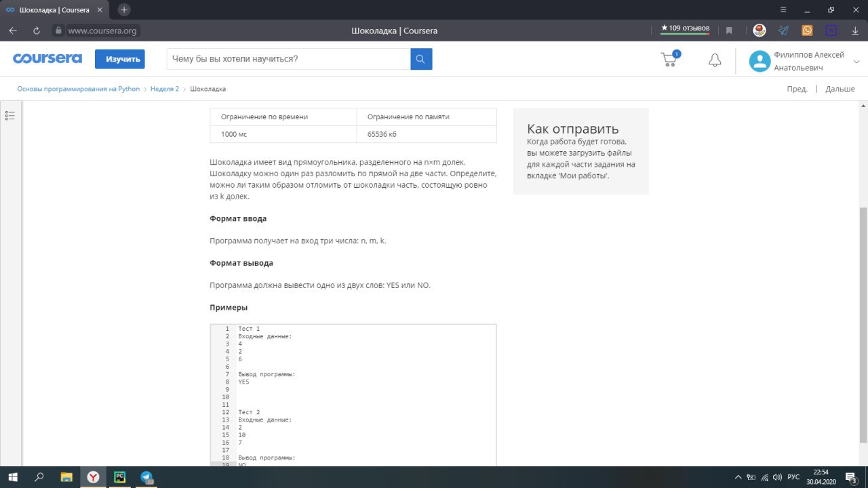
Task: Click the 109 отзывов rating
Action: [x=685, y=28]
